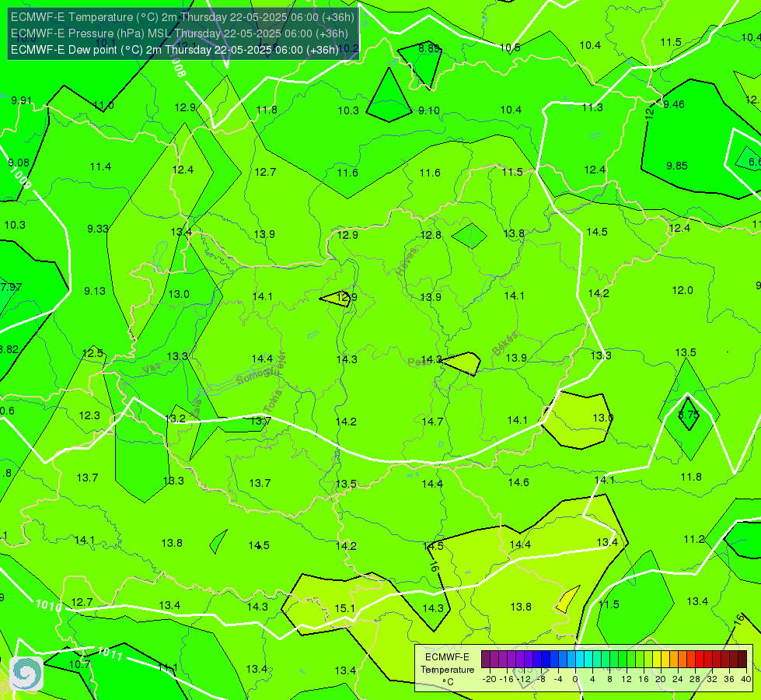The image size is (761, 700).
Task: Click the 9.33 temperature value
Action: [x=97, y=229]
